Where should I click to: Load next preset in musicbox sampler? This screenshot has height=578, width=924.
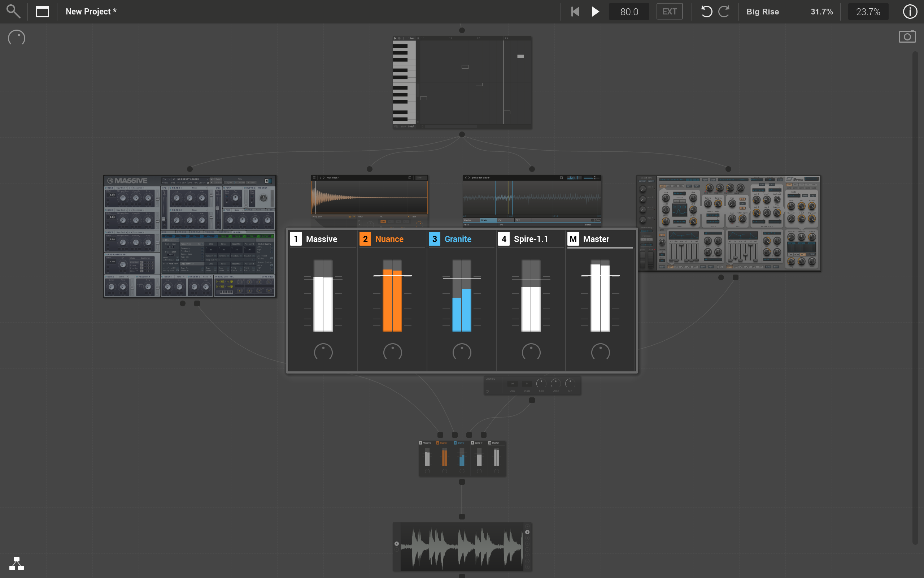[x=324, y=178]
